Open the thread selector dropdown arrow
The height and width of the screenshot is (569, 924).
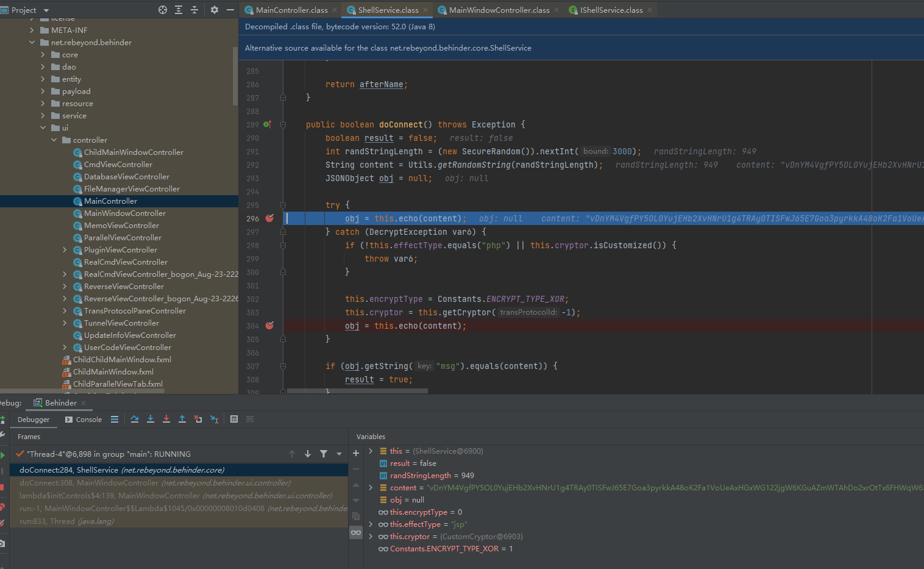339,454
